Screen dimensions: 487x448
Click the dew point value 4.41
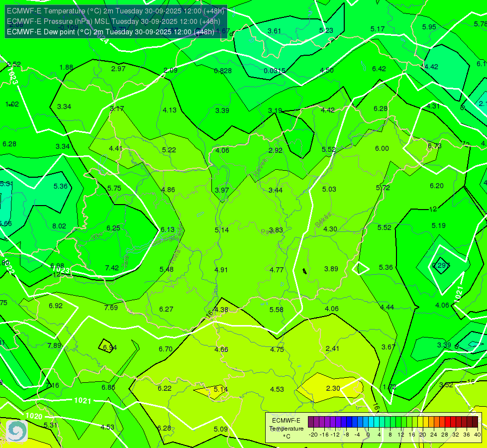click(x=115, y=149)
